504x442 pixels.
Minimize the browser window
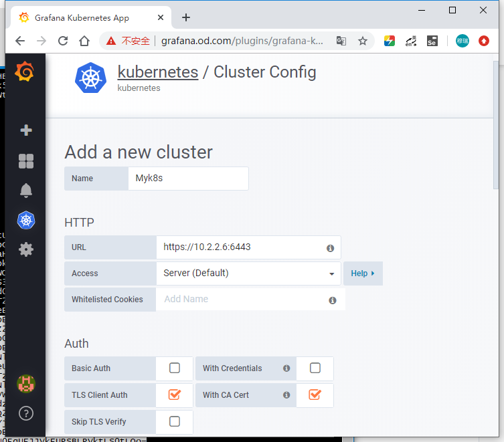pos(422,10)
